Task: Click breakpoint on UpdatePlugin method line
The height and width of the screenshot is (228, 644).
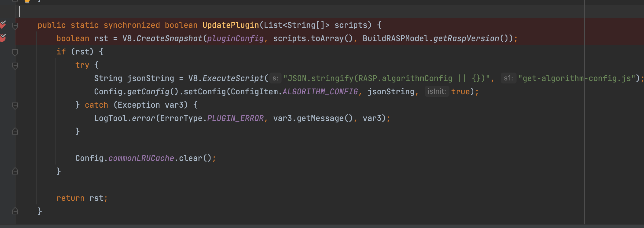Action: (3, 24)
